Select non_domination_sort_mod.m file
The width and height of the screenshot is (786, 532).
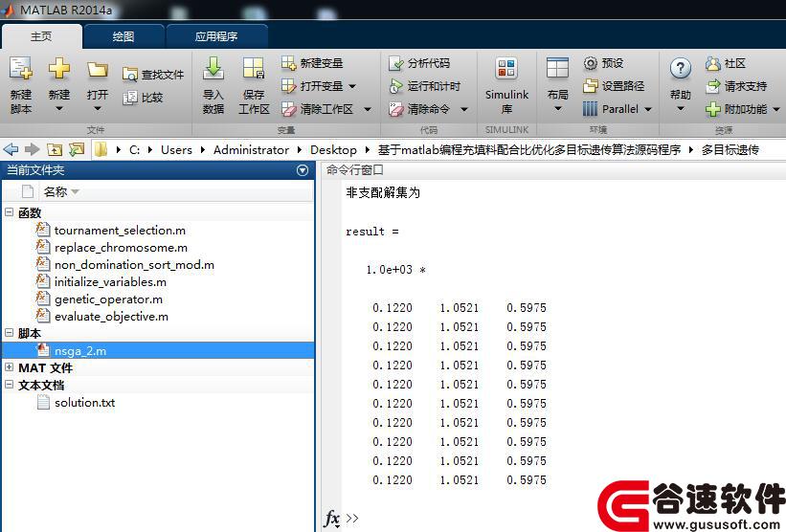(x=134, y=264)
